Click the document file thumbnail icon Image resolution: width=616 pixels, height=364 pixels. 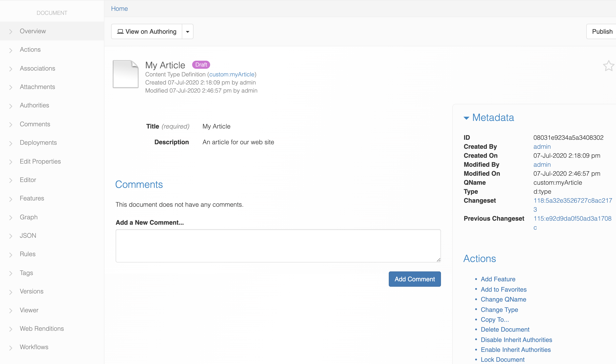126,74
